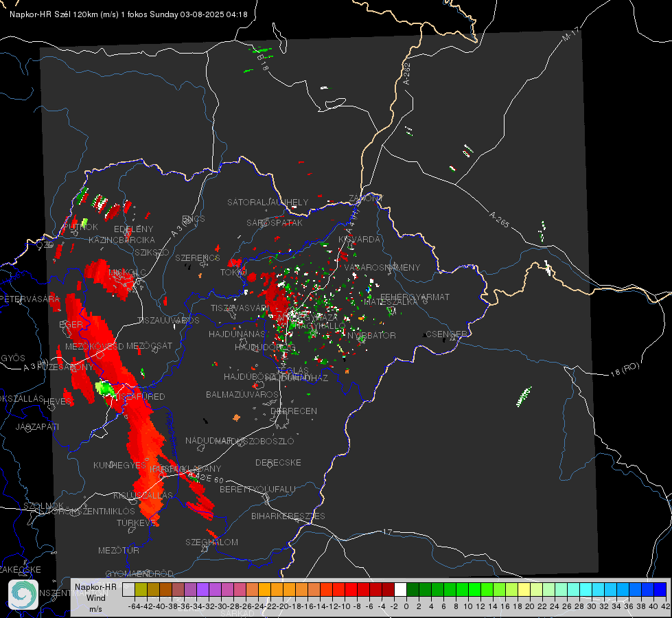Screen dimensions: 672x618
Task: Click the SZEGHALOM town label
Action: (x=211, y=542)
